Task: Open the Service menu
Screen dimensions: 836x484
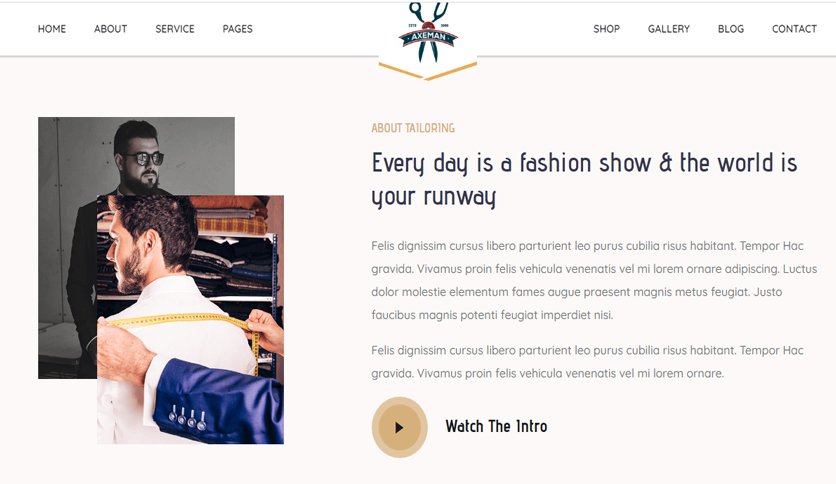Action: tap(175, 29)
